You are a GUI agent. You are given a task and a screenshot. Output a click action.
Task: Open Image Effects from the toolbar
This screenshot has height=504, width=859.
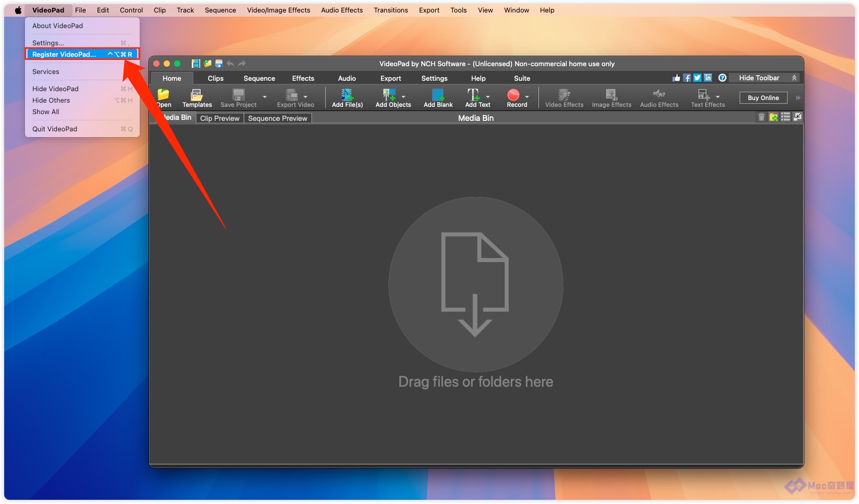611,98
